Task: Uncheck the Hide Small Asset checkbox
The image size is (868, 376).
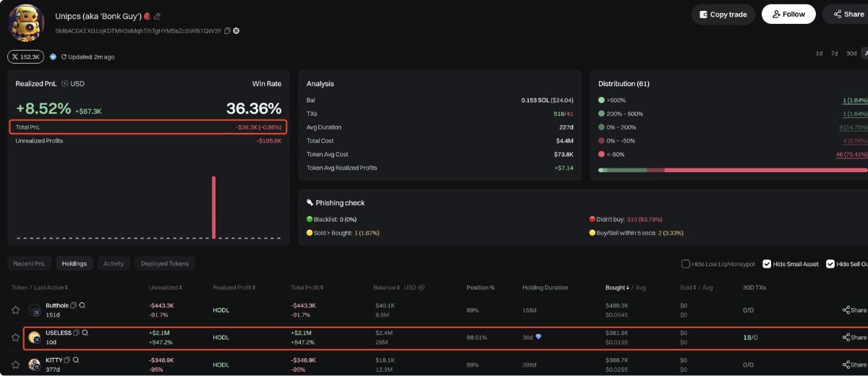Action: point(767,264)
